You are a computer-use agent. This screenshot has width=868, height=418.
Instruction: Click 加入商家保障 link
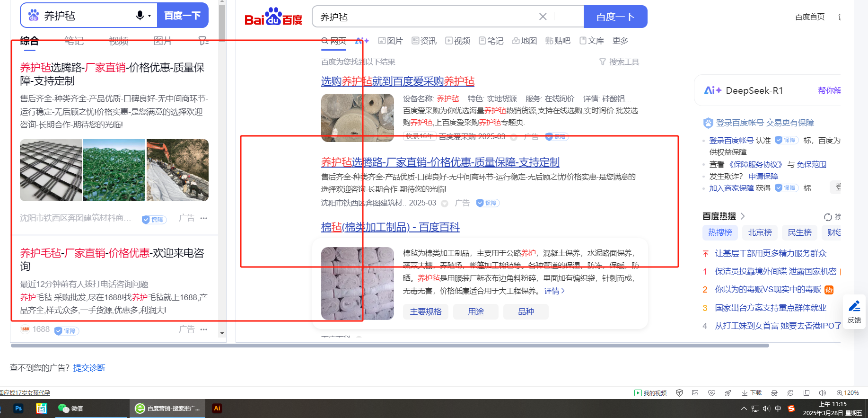point(731,188)
